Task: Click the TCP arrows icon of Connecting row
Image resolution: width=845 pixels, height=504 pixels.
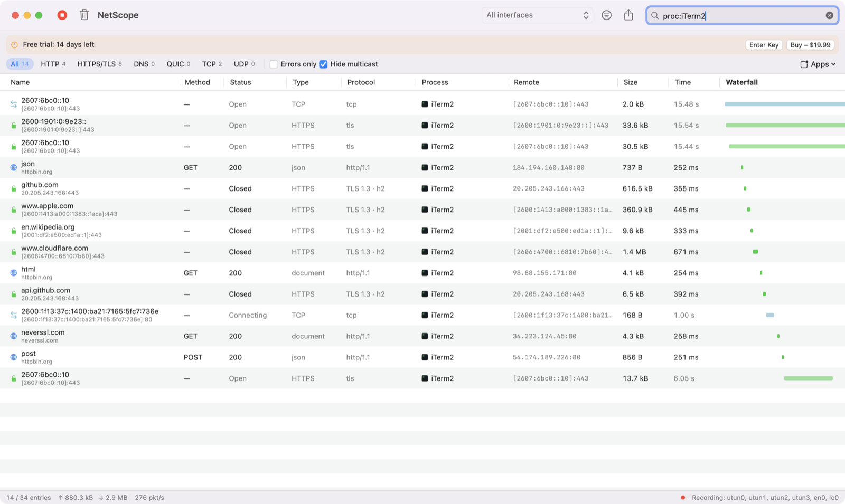Action: (x=14, y=315)
